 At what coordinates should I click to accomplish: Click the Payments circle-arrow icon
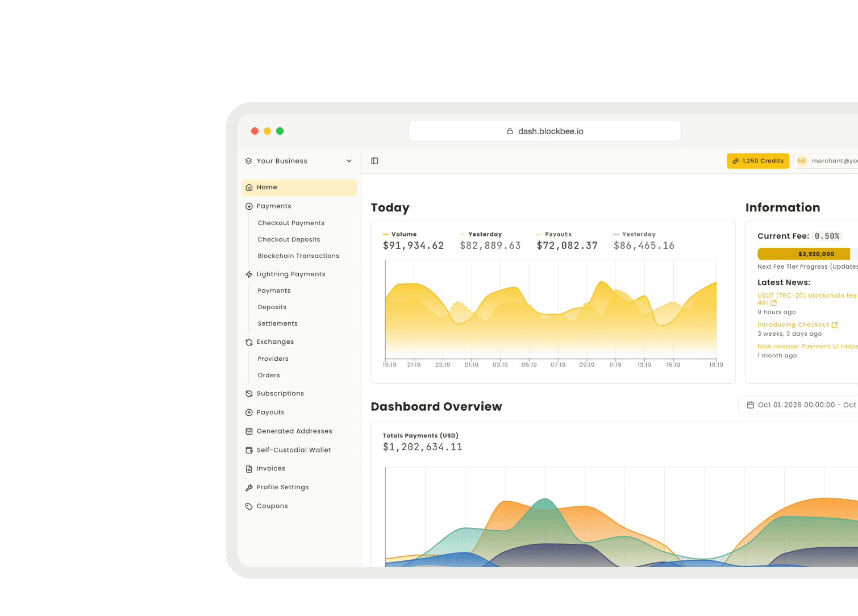click(x=249, y=206)
